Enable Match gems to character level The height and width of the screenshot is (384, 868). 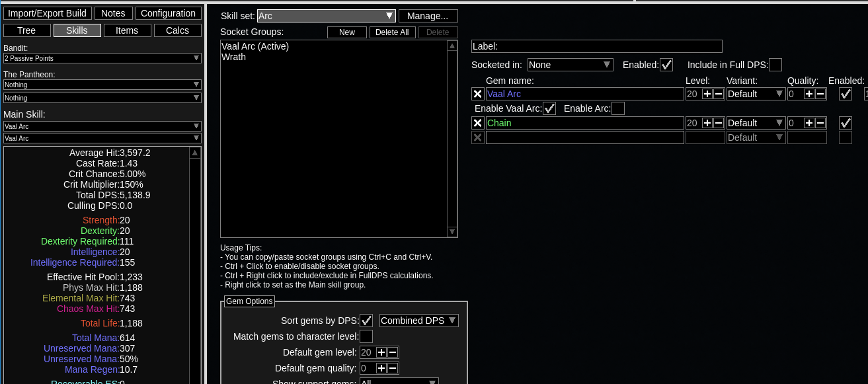click(366, 336)
